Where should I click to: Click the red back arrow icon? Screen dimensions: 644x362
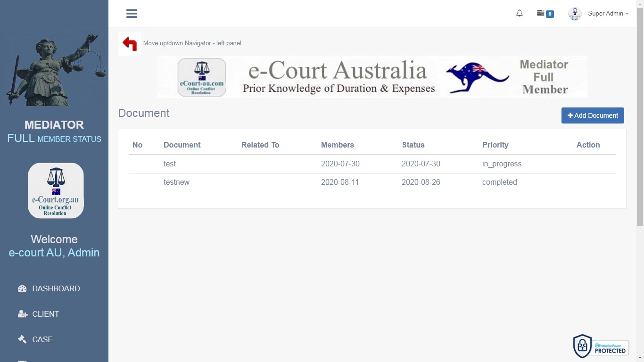(130, 43)
